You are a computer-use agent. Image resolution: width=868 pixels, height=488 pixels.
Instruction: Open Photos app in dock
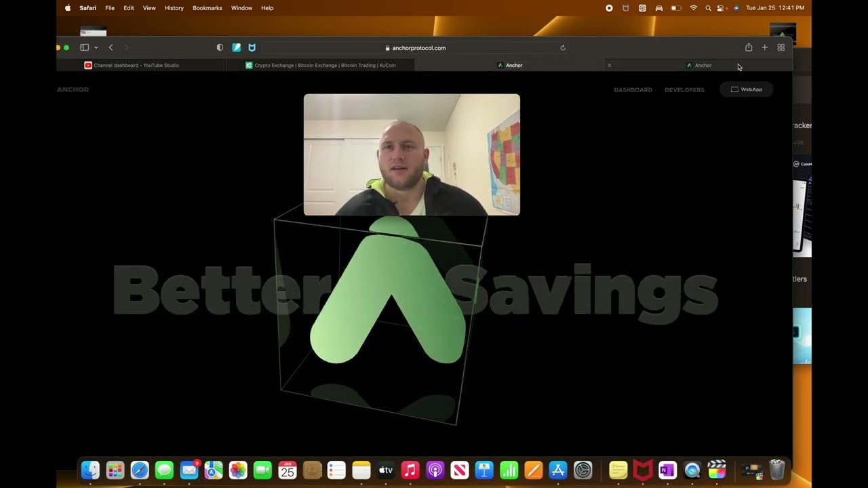click(x=238, y=470)
